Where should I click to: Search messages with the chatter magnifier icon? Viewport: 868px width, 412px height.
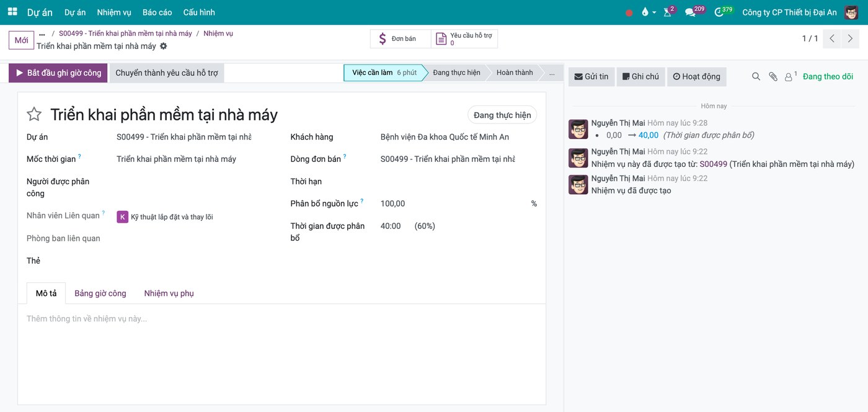pyautogui.click(x=756, y=76)
